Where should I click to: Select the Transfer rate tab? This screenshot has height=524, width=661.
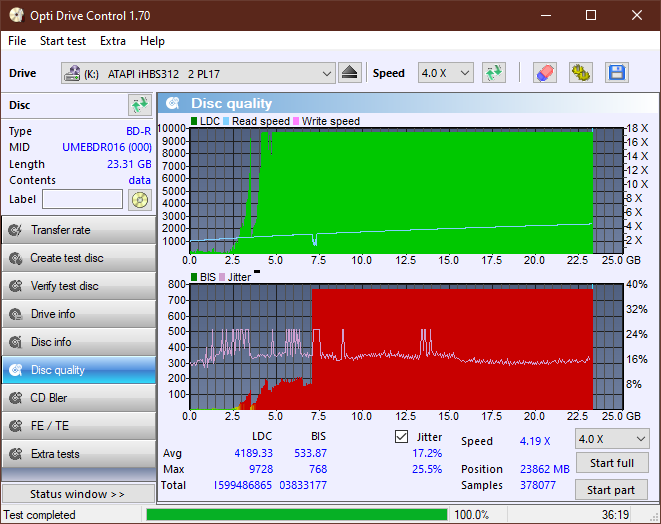tap(79, 230)
